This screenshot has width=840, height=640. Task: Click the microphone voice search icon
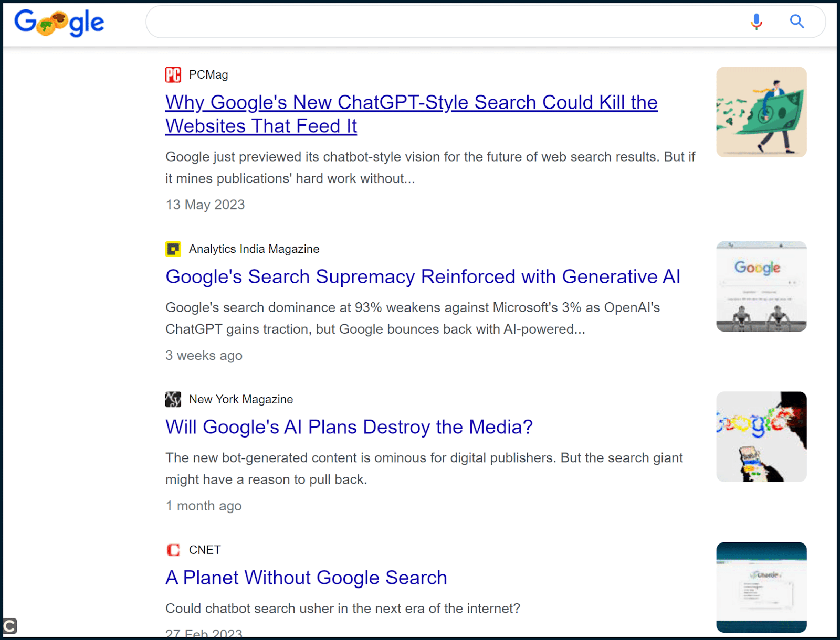click(x=756, y=22)
